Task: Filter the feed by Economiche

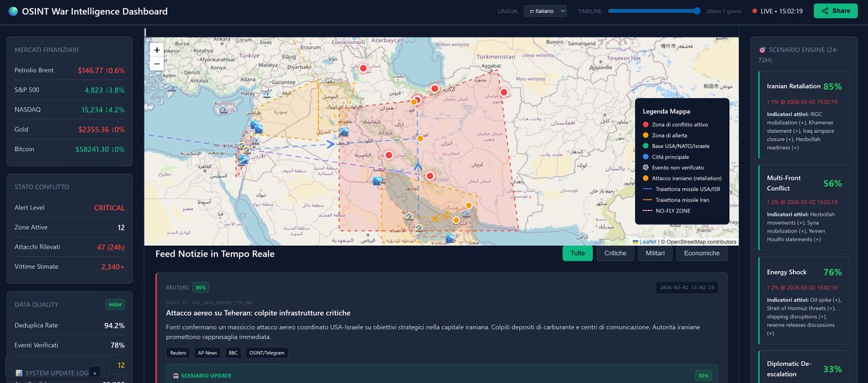Action: [702, 254]
